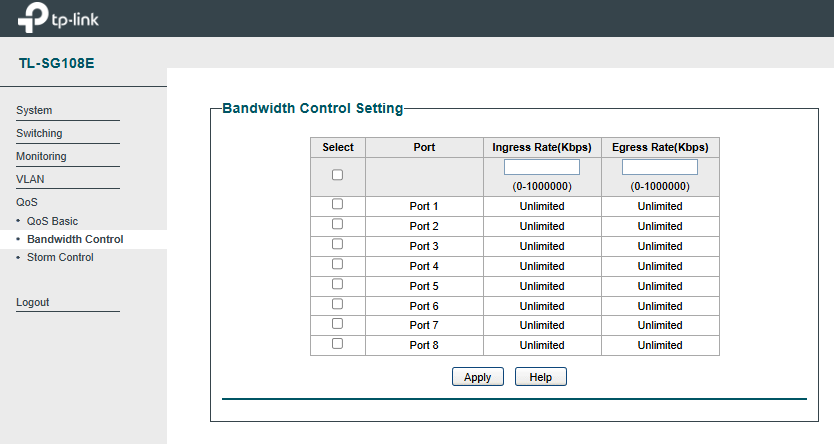834x444 pixels.
Task: Open the QoS Basic page
Action: pyautogui.click(x=52, y=221)
